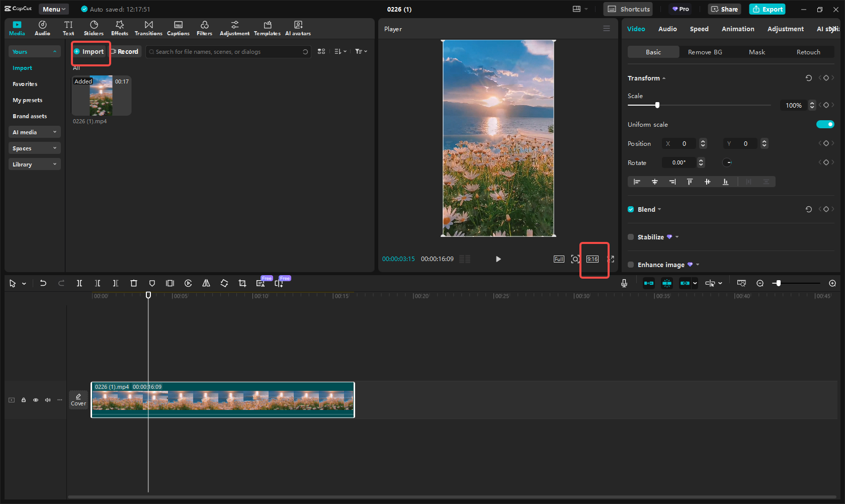Mute the video track using the speaker toggle
This screenshot has height=504, width=845.
coord(48,400)
